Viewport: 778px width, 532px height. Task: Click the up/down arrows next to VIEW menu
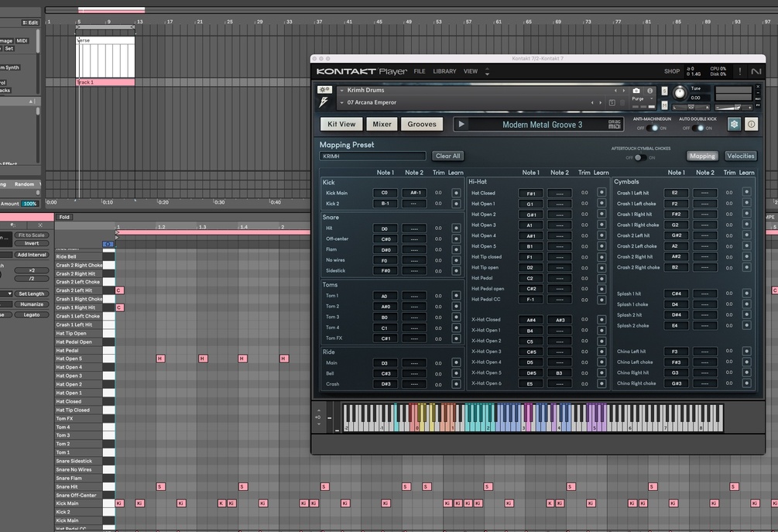tap(487, 71)
